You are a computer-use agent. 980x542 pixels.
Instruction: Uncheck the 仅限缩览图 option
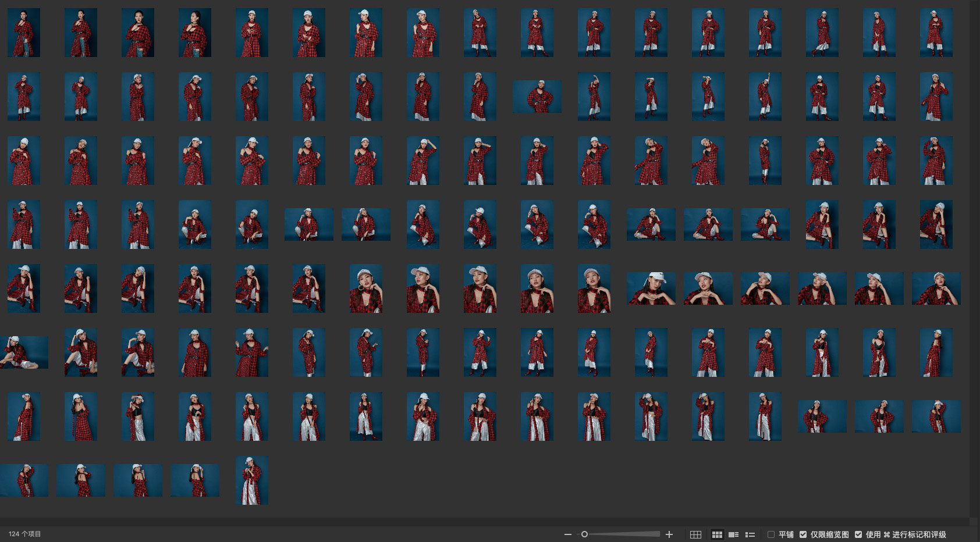[x=803, y=534]
